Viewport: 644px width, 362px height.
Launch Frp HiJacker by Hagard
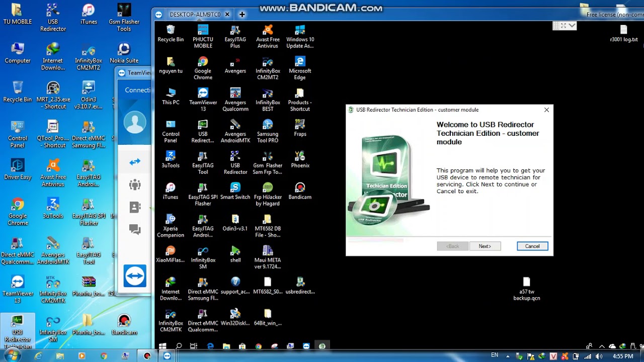(x=268, y=194)
